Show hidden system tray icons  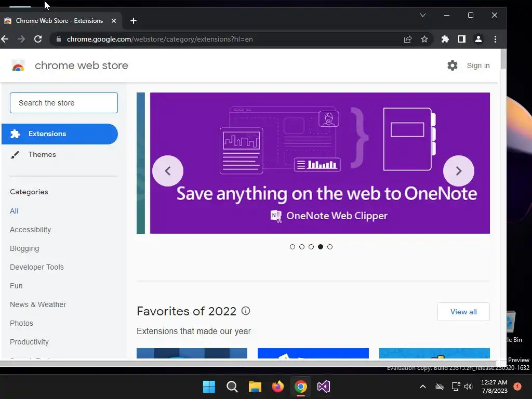pos(423,387)
